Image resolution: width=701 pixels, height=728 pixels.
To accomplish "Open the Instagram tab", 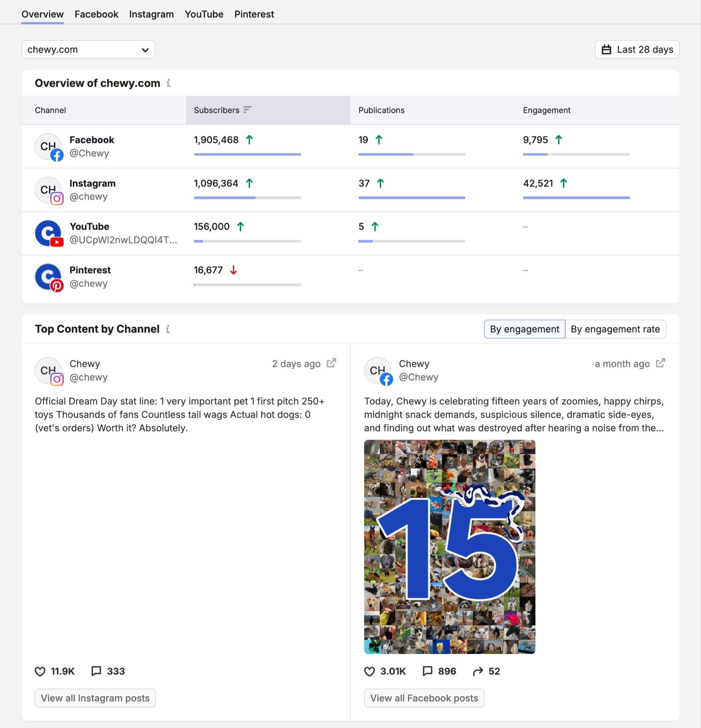I will [x=151, y=14].
